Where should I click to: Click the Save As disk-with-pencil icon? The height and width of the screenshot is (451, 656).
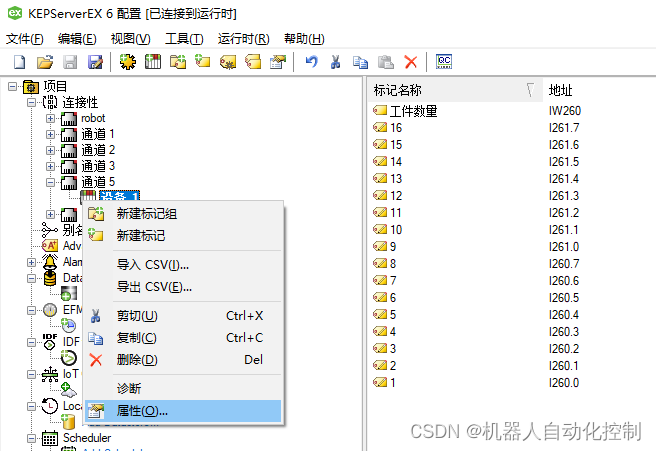point(95,62)
